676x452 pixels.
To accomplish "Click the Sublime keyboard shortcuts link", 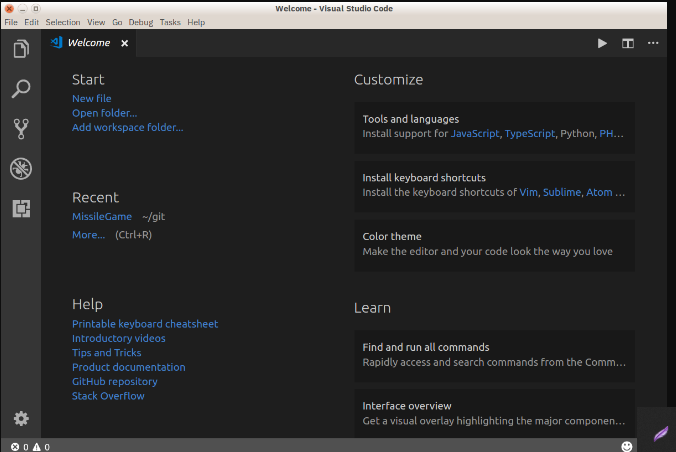I will click(x=562, y=192).
